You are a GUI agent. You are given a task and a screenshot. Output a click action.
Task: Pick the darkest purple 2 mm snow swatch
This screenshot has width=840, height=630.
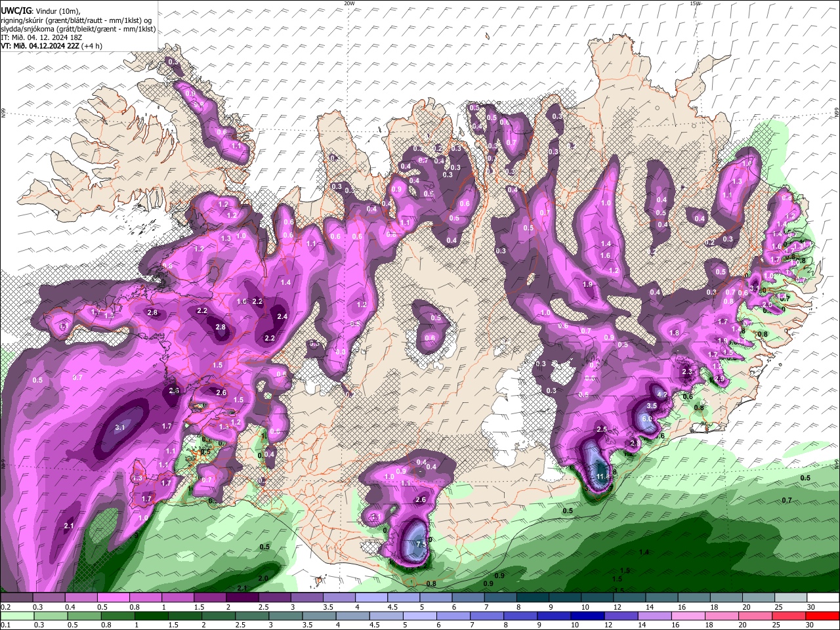241,597
